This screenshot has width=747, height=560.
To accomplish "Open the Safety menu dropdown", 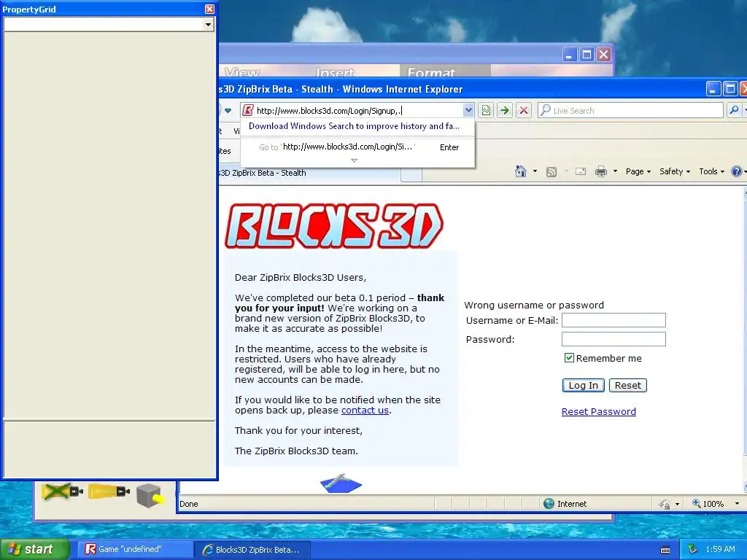I will (x=675, y=171).
